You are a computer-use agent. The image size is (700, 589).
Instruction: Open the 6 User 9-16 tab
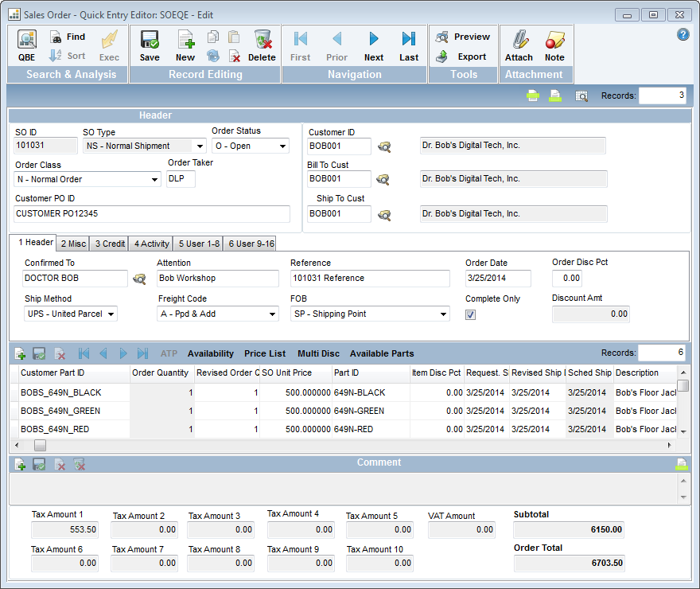click(251, 244)
